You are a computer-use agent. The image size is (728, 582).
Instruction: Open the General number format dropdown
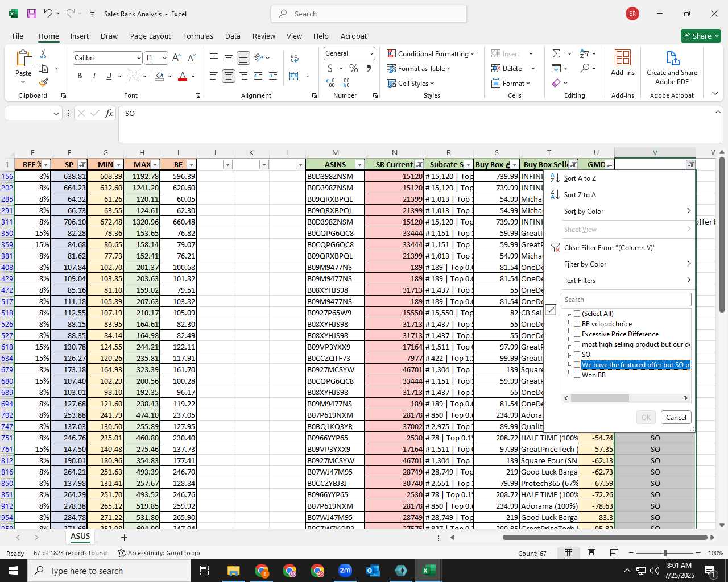pyautogui.click(x=371, y=53)
